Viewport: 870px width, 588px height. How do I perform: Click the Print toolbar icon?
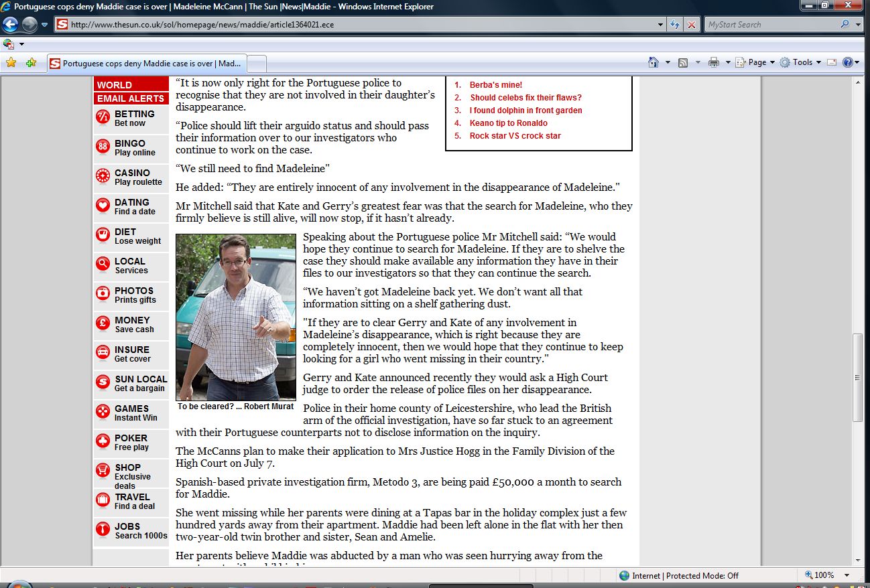point(714,62)
